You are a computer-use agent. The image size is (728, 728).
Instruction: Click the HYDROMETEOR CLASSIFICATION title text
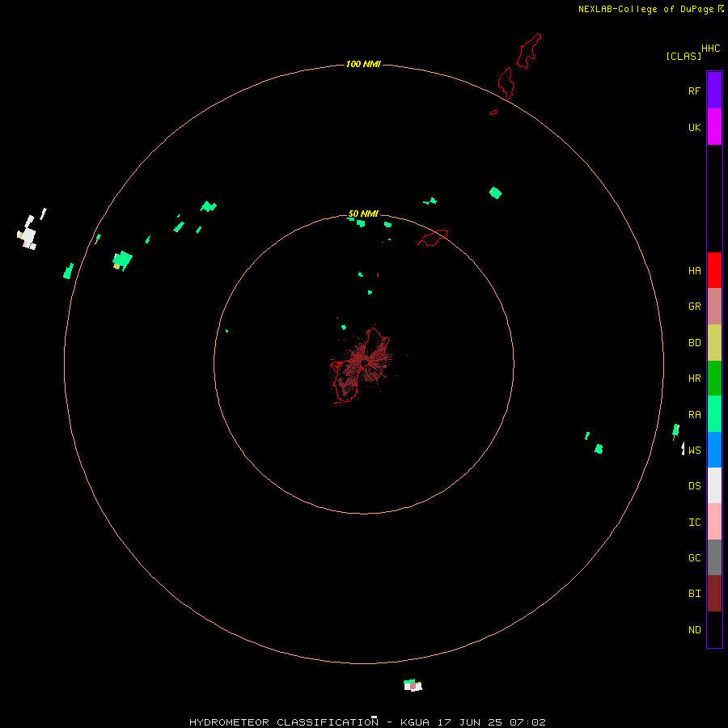[x=284, y=722]
